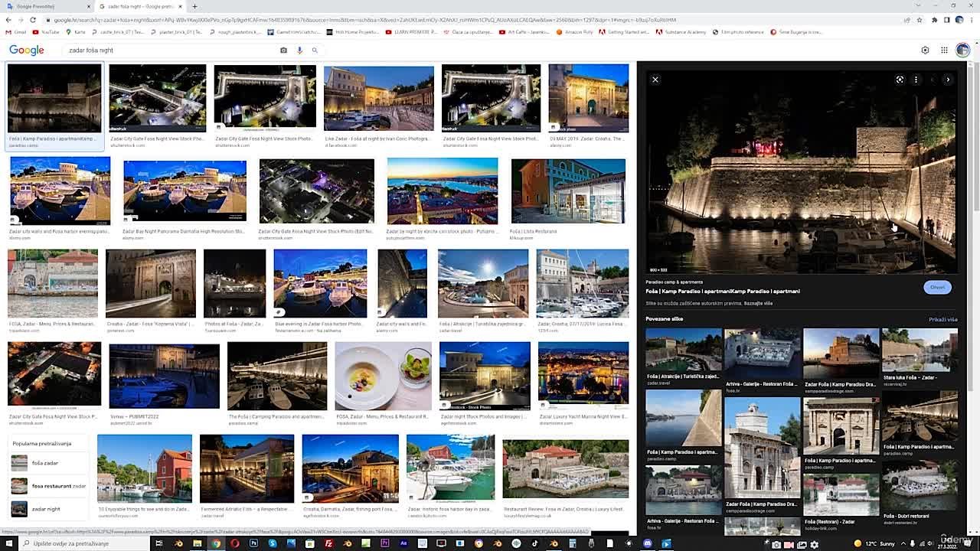The image size is (980, 551).
Task: Select suggested search 'fosa restaurant zadar'
Action: point(48,486)
